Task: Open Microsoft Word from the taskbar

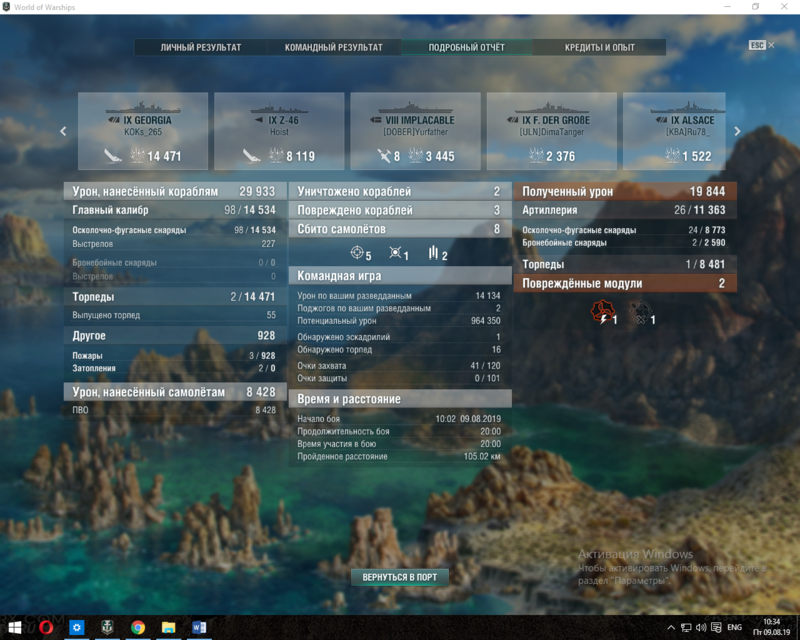Action: coord(198,627)
